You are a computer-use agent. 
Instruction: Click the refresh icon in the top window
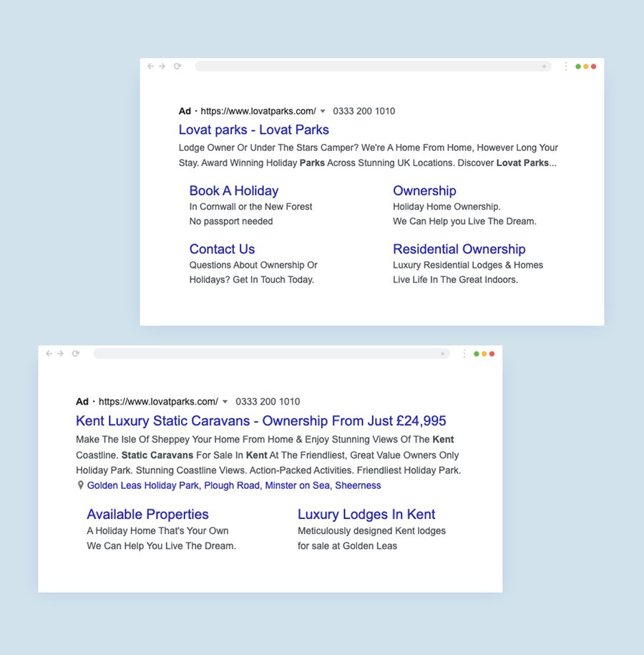pyautogui.click(x=177, y=66)
